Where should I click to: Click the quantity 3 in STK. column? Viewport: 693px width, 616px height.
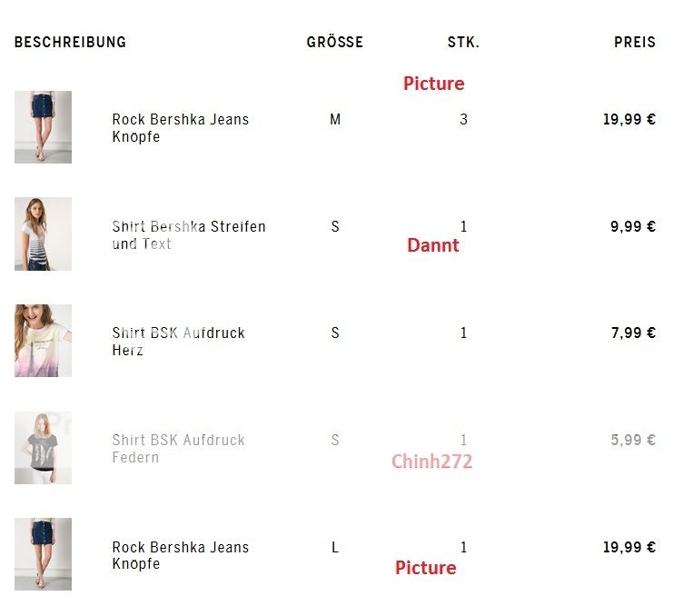click(463, 119)
